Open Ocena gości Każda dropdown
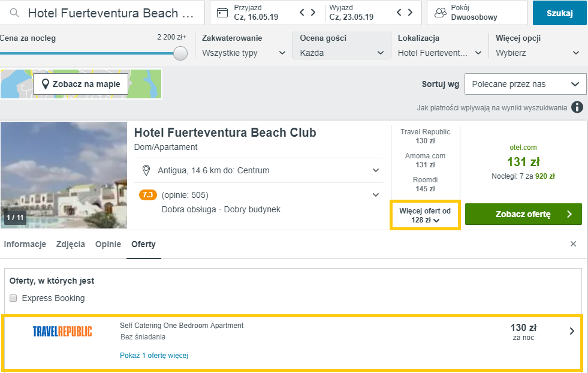This screenshot has width=588, height=373. click(342, 46)
